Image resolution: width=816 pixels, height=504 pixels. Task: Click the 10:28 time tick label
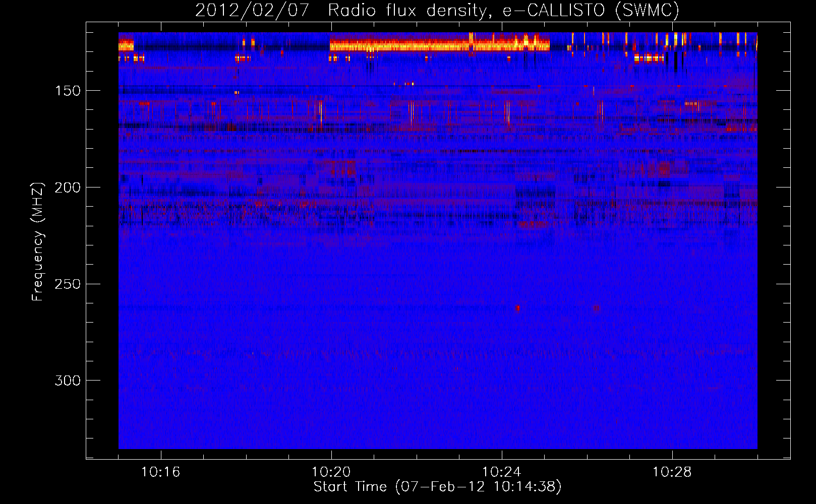[672, 472]
